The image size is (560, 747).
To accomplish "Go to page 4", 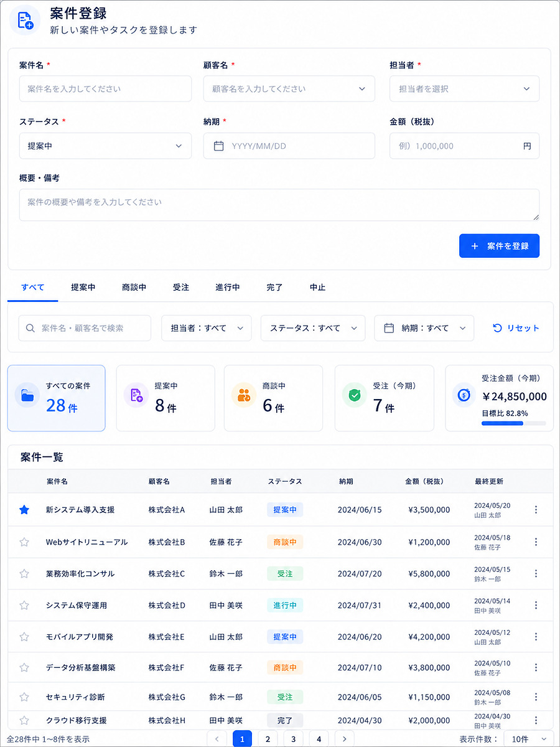I will click(x=319, y=739).
